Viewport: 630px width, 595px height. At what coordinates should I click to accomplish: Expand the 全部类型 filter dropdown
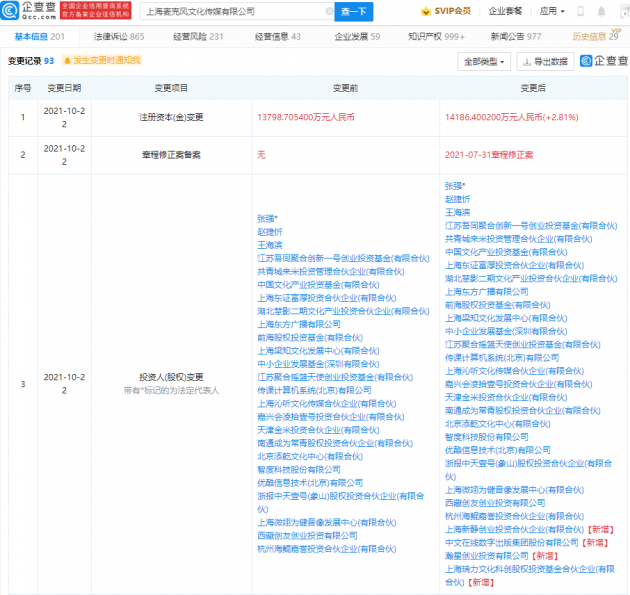484,61
